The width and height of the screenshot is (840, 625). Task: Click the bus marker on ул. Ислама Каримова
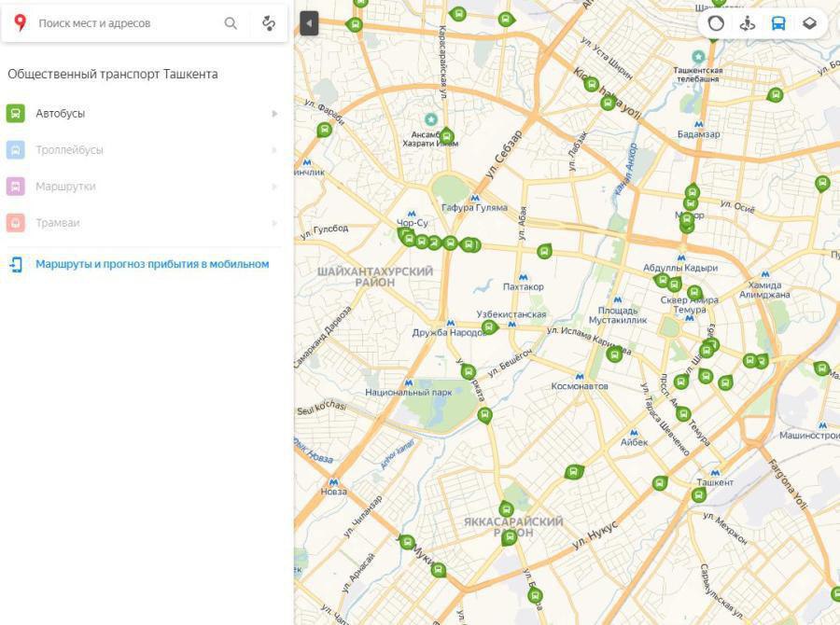coord(614,354)
